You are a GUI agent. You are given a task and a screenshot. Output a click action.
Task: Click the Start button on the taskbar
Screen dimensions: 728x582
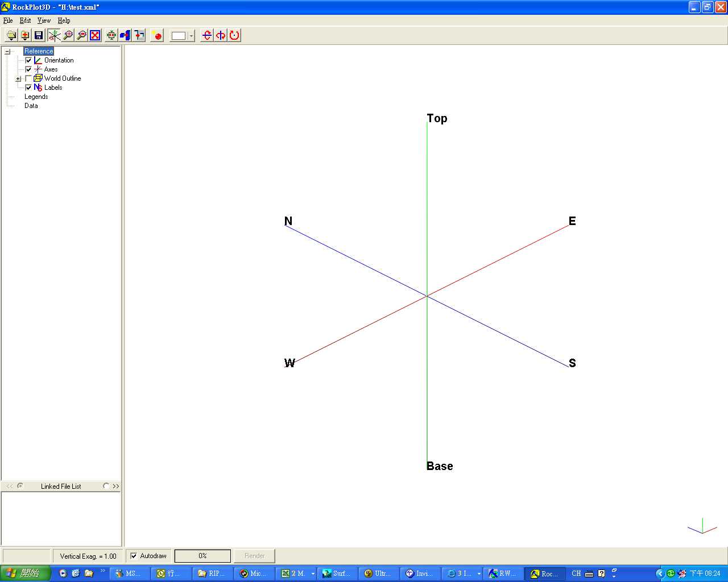[x=26, y=573]
